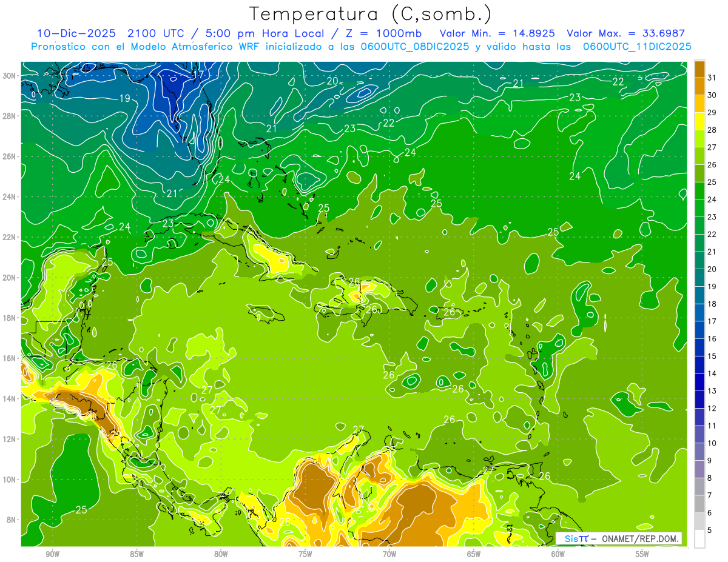Click the "Valor Max. = 33.6987" value
The image size is (728, 562).
[626, 33]
